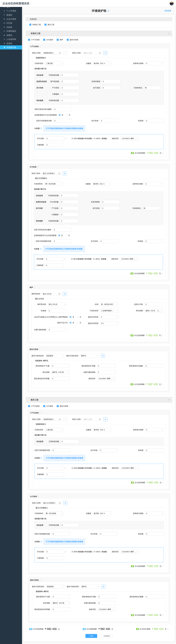176x644 pixels.
Task: Add a solid pollutant with the plus button under 海洋工程 固体污染物
Action: (x=103, y=586)
